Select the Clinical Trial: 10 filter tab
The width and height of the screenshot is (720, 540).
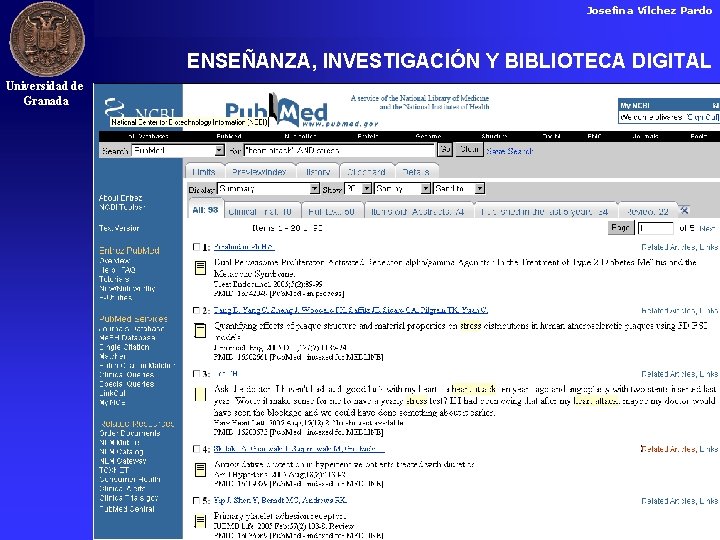[260, 211]
